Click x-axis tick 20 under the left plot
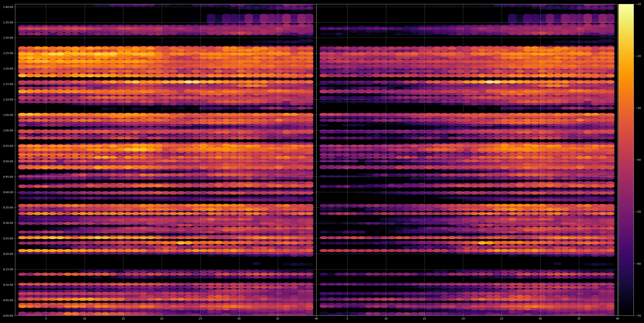 pos(162,319)
